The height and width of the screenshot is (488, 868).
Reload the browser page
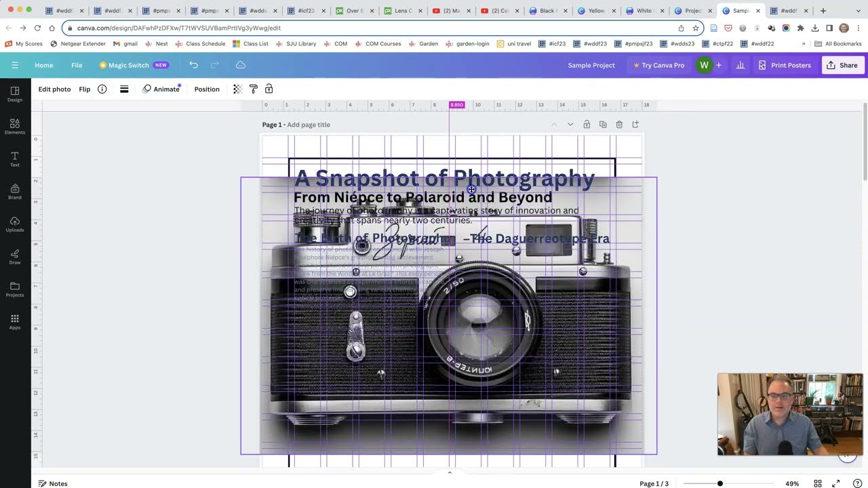tap(37, 28)
